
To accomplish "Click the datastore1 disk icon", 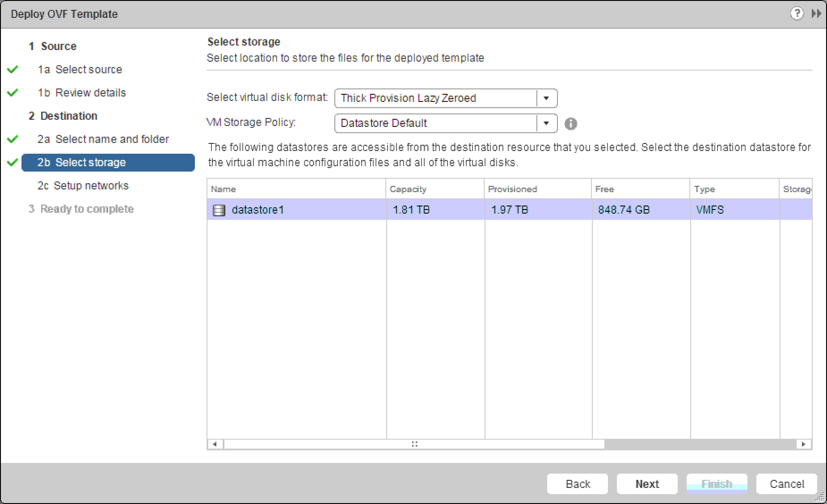I will 219,210.
